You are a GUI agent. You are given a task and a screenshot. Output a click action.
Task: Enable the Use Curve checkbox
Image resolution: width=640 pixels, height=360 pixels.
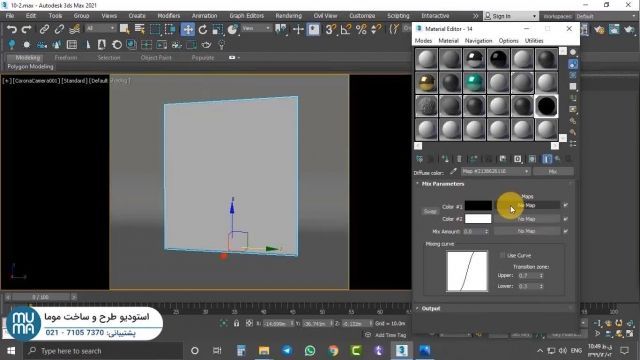[x=502, y=255]
